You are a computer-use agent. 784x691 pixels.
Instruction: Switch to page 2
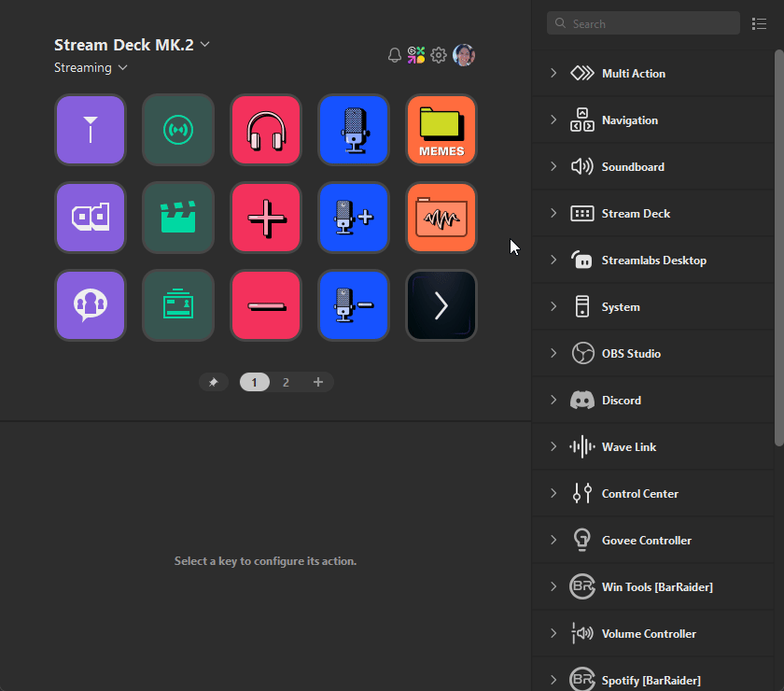[286, 382]
